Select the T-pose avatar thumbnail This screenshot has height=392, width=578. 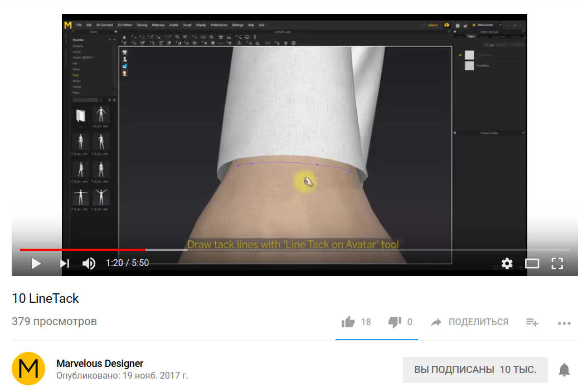point(81,197)
